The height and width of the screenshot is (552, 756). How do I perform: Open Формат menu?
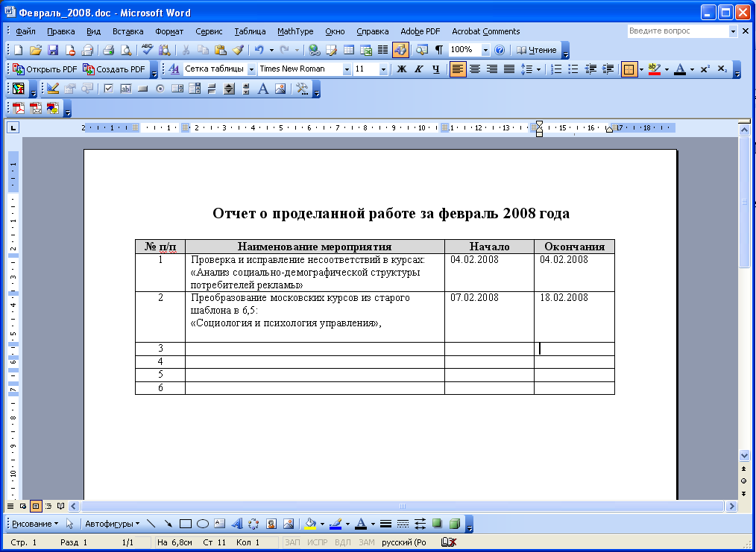169,31
